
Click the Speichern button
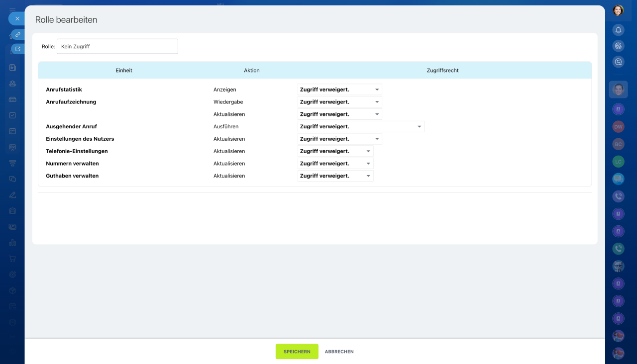point(297,352)
